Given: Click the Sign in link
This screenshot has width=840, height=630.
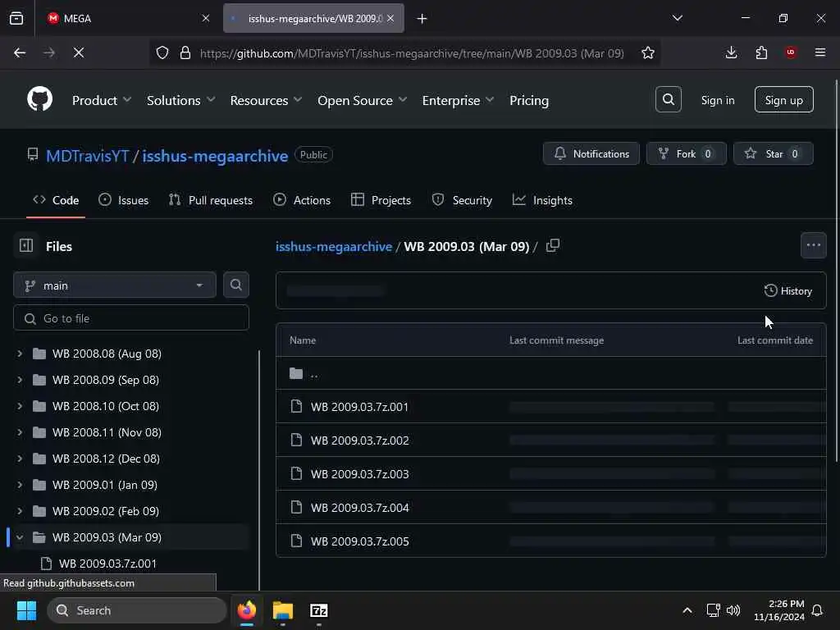Looking at the screenshot, I should (x=717, y=100).
